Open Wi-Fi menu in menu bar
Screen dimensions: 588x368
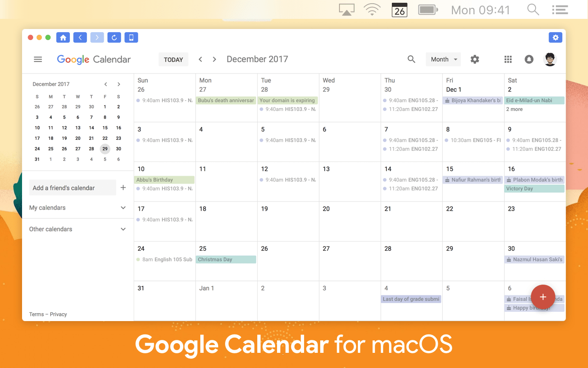pyautogui.click(x=372, y=10)
